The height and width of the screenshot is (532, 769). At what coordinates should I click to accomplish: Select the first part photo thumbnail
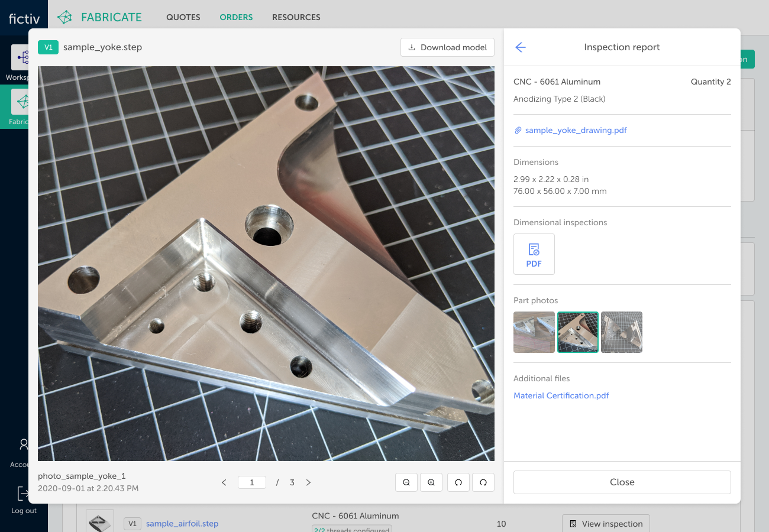[x=534, y=332]
